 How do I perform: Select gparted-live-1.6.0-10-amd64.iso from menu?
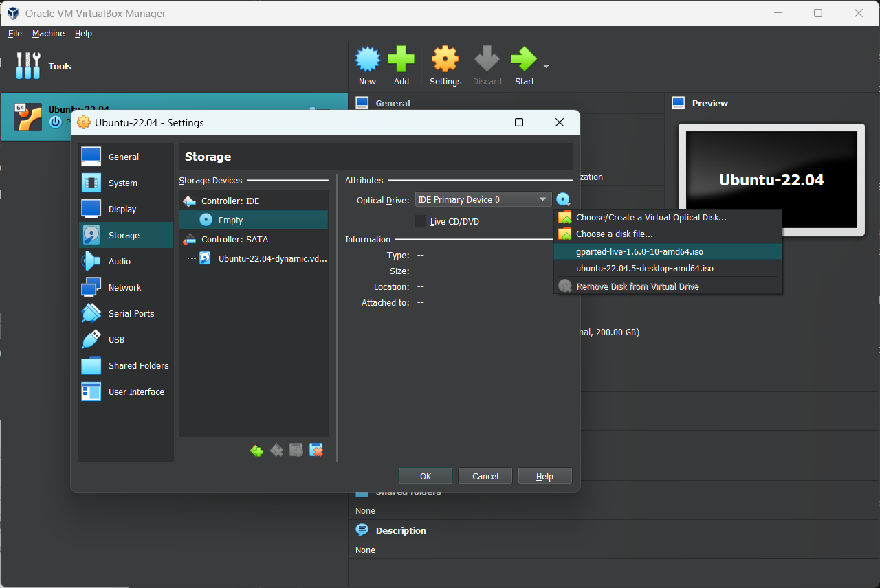tap(668, 251)
